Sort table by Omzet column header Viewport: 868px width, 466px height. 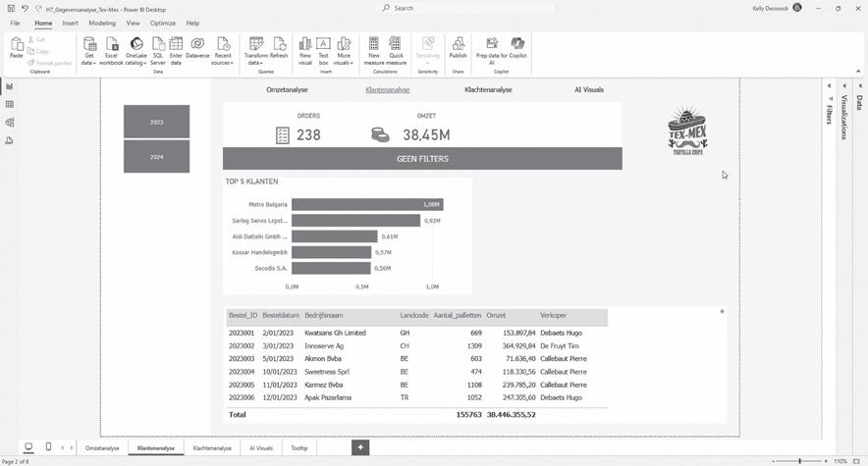pos(496,315)
